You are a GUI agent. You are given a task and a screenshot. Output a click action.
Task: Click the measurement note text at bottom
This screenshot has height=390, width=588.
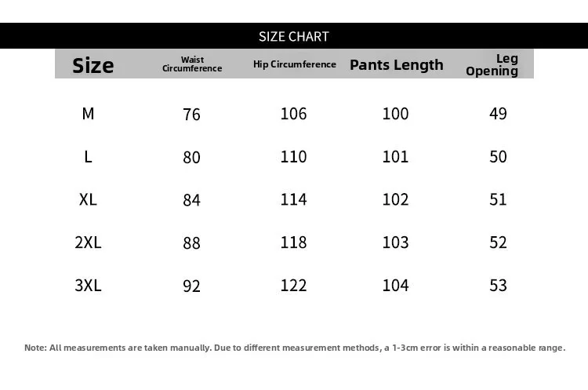[295, 348]
